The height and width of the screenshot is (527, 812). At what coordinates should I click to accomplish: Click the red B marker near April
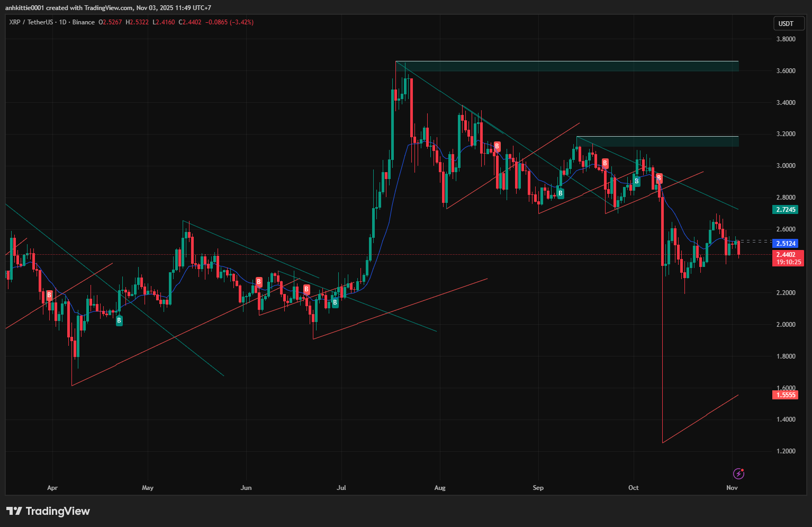tap(49, 295)
